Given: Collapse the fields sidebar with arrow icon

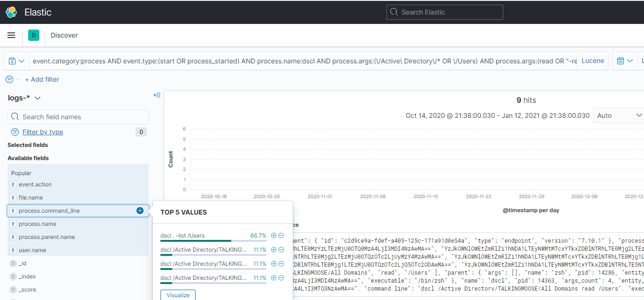Looking at the screenshot, I should pyautogui.click(x=157, y=95).
